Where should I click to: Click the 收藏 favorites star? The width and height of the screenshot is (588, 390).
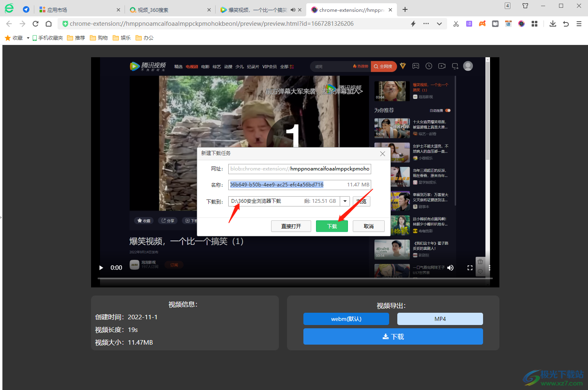7,38
